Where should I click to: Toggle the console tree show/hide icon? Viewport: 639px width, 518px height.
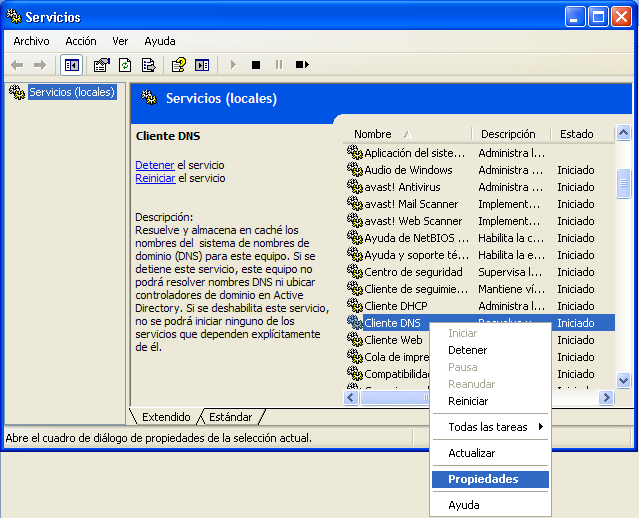pyautogui.click(x=72, y=65)
